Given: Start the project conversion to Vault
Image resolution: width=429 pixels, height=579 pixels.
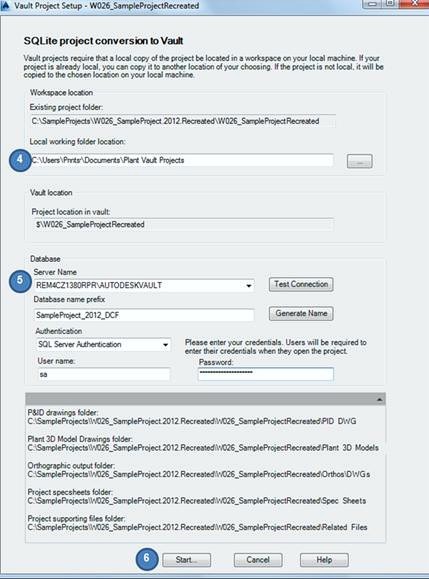Looking at the screenshot, I should [186, 560].
